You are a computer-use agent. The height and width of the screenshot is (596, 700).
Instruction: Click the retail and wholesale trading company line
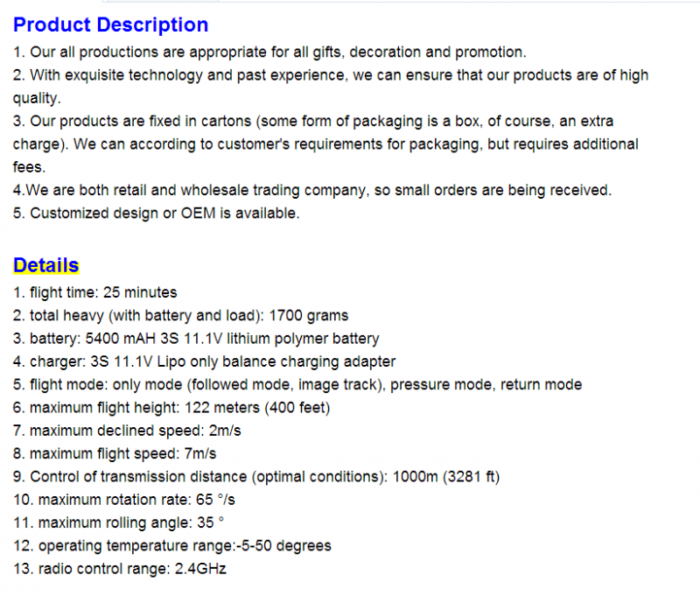(312, 191)
